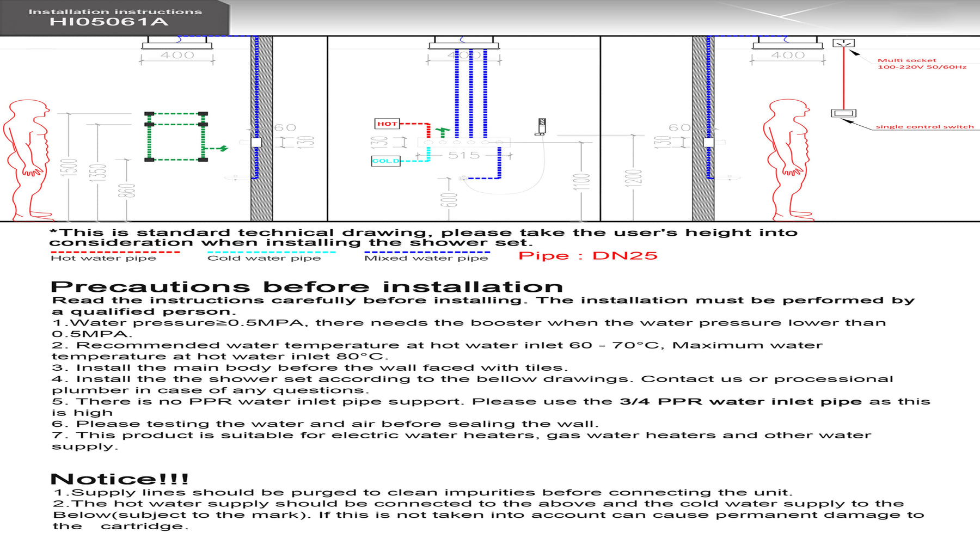This screenshot has width=980, height=557.
Task: Click the Pipe : DN25 red text
Action: [x=587, y=256]
